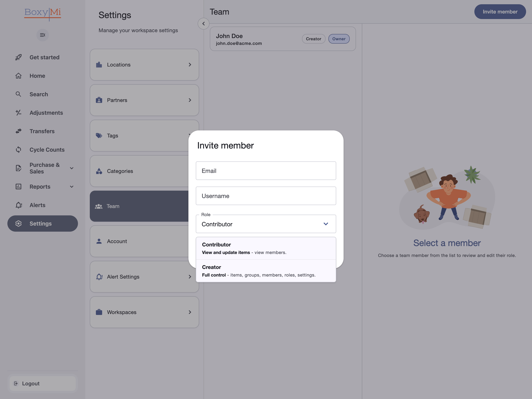Click the Partners badge icon
532x399 pixels.
point(99,100)
